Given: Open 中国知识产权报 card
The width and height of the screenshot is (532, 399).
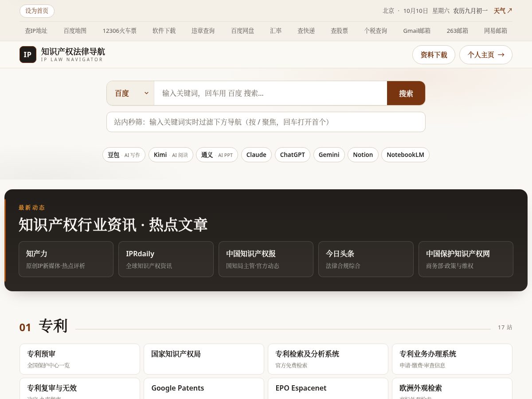Looking at the screenshot, I should point(266,259).
